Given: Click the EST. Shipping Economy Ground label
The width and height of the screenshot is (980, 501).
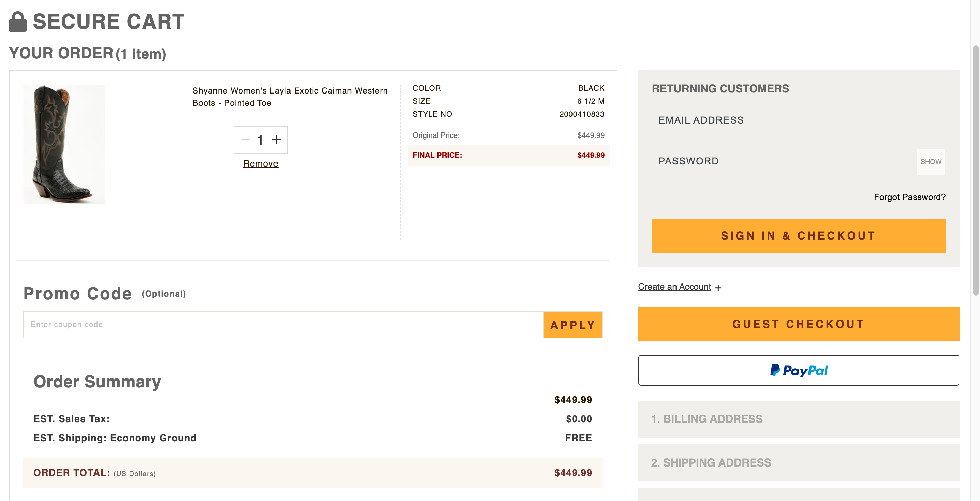Looking at the screenshot, I should tap(115, 438).
